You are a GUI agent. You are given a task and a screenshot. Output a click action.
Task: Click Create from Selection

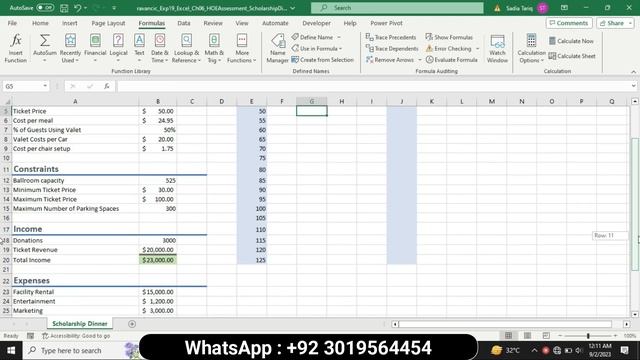322,60
